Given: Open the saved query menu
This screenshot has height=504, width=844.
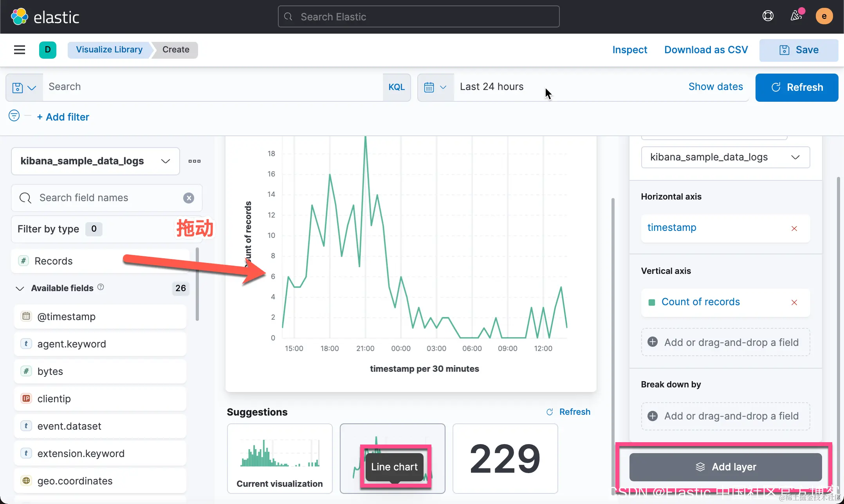Looking at the screenshot, I should click(x=24, y=87).
